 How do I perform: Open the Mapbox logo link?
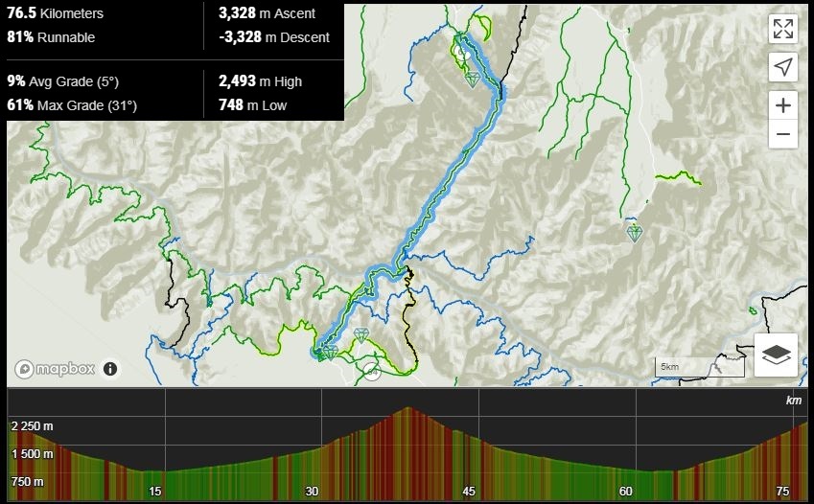coord(55,369)
